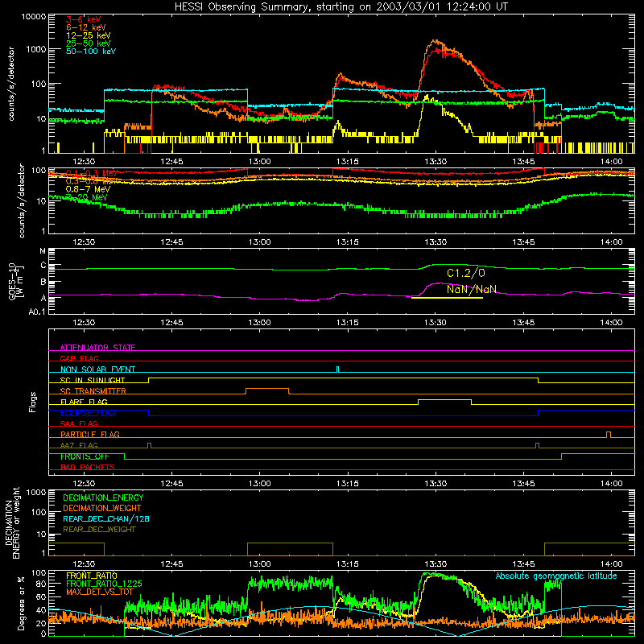
Task: Click the SC_IN_SUNLIGHT flag label
Action: pos(93,380)
